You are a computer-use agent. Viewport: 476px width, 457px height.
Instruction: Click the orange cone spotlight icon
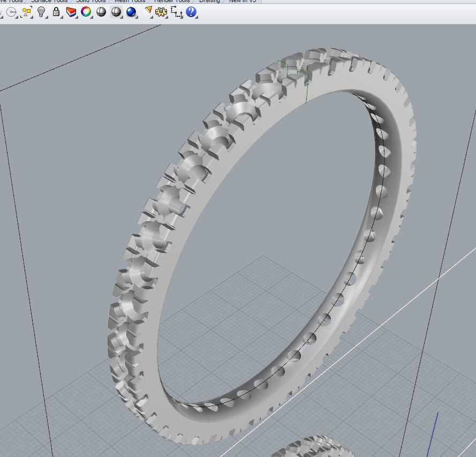[148, 11]
